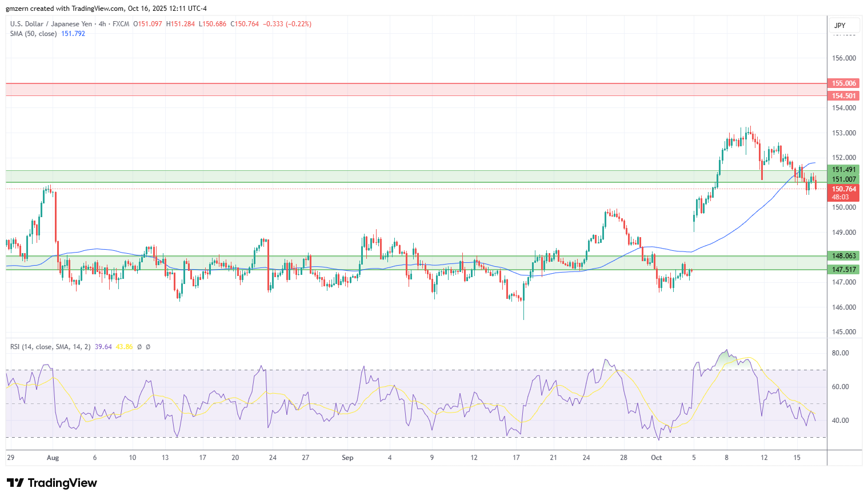Click the 28 date label on the time axis
This screenshot has height=500, width=868.
point(624,458)
